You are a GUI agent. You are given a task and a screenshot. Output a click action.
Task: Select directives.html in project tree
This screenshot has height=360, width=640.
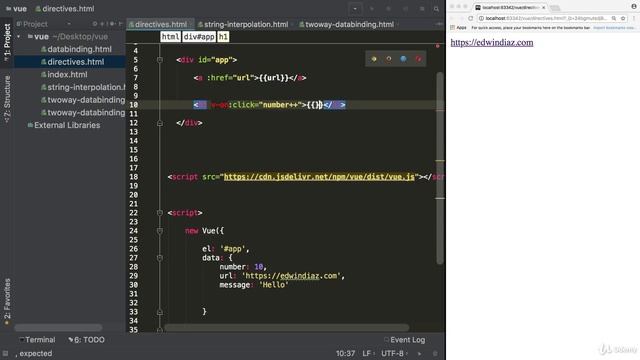(72, 62)
